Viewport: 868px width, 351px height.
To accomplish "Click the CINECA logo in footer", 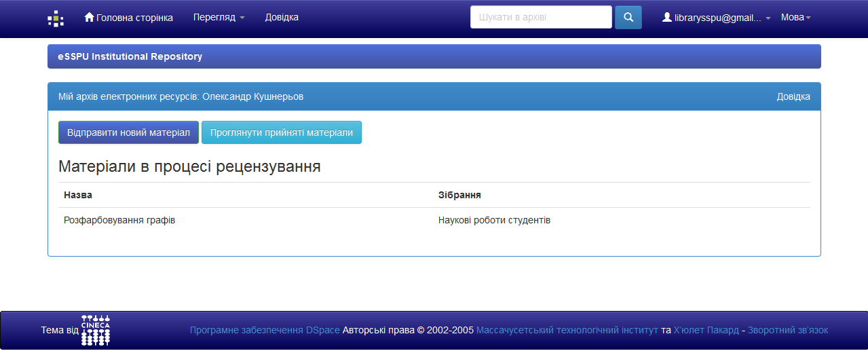I will 96,331.
